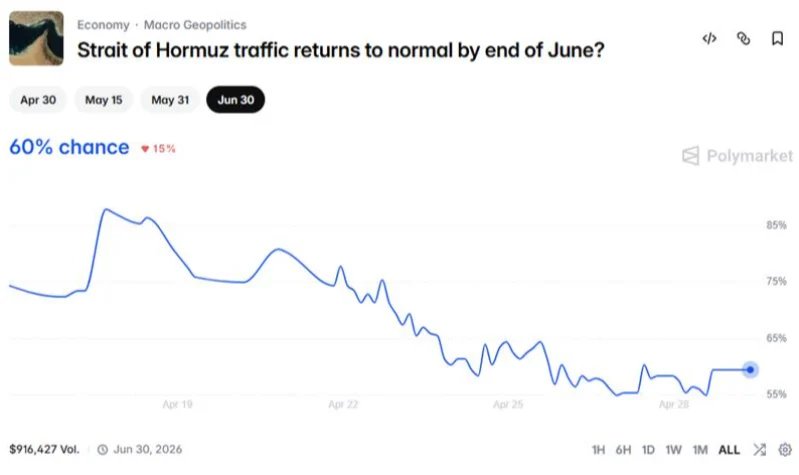The height and width of the screenshot is (475, 799).
Task: Click the embed code icon
Action: tap(709, 39)
